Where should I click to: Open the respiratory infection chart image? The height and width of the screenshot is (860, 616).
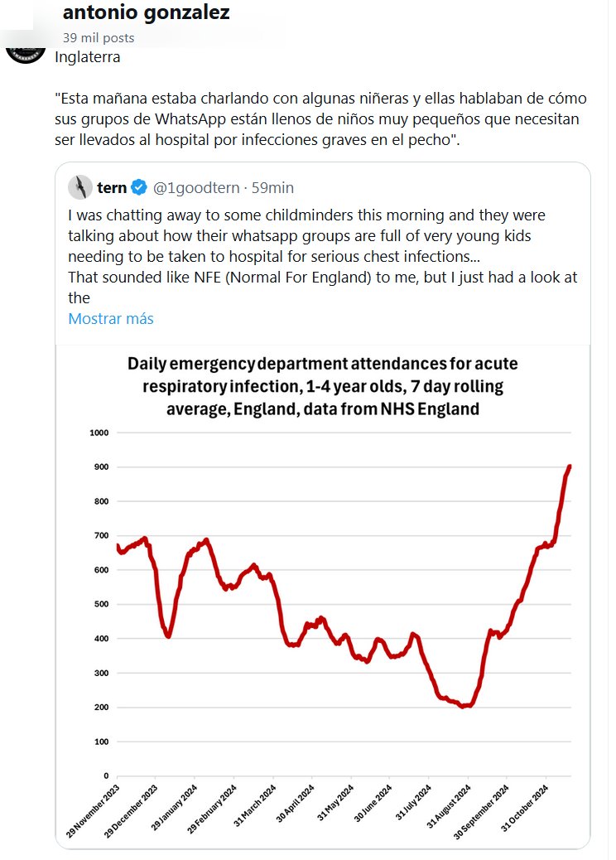323,597
